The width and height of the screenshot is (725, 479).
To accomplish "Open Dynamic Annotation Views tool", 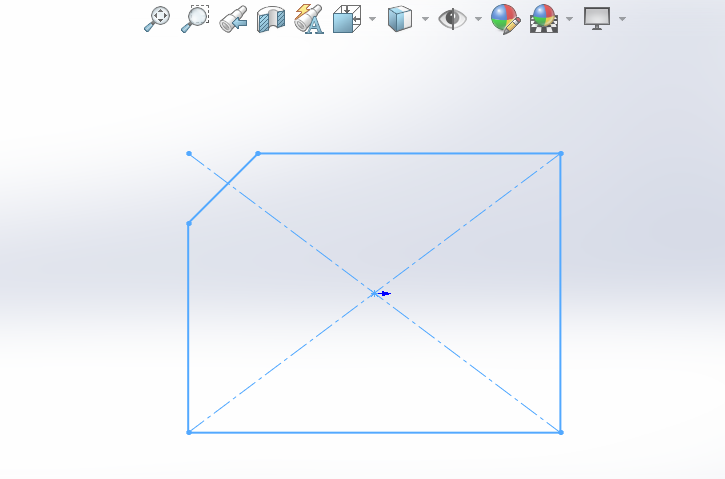I will (309, 19).
